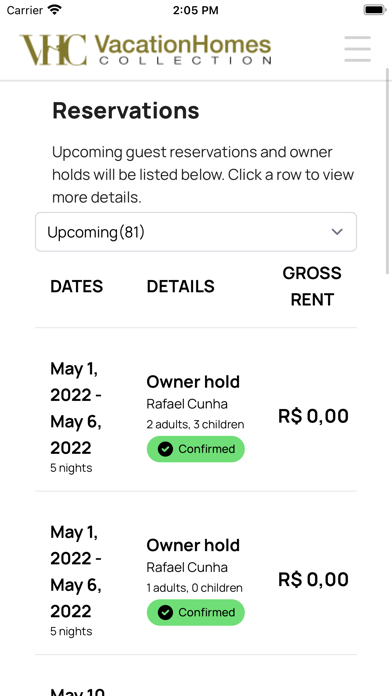Click the chevron arrow in the Upcoming selector
Screen dimensions: 392x696
click(x=337, y=232)
